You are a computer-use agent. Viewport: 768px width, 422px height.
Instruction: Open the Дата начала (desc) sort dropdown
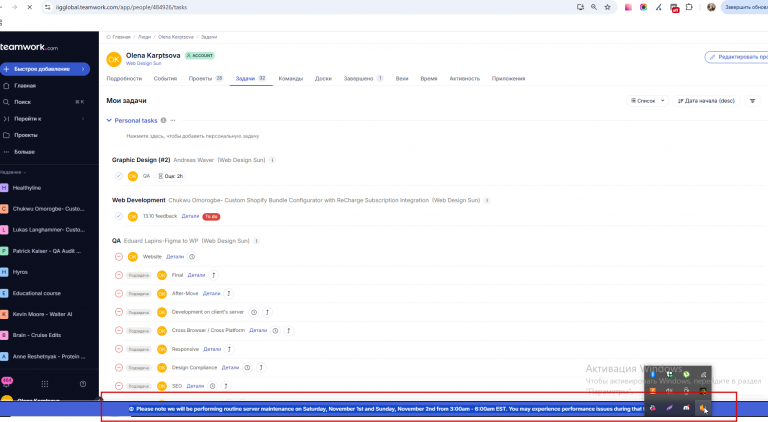point(706,101)
